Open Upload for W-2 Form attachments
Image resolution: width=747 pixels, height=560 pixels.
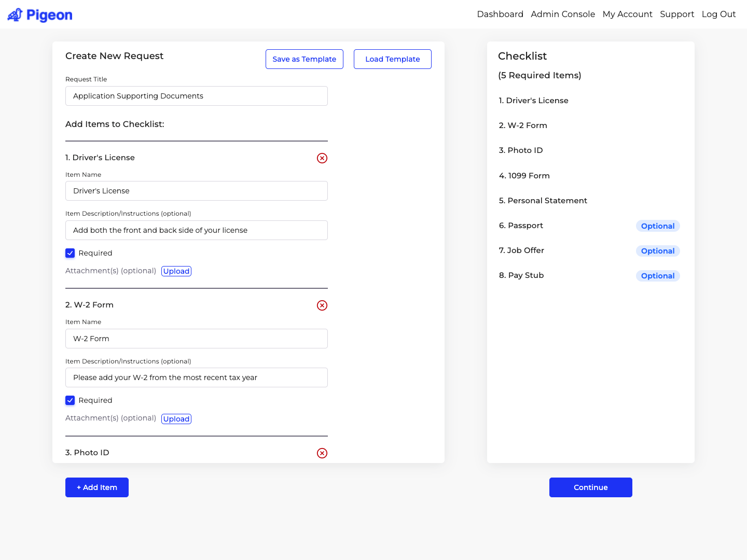click(176, 418)
